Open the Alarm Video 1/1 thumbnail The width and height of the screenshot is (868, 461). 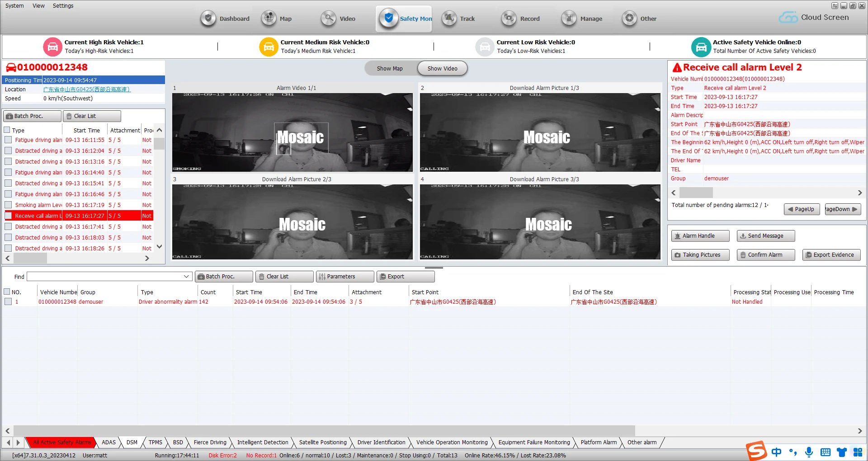pyautogui.click(x=292, y=132)
